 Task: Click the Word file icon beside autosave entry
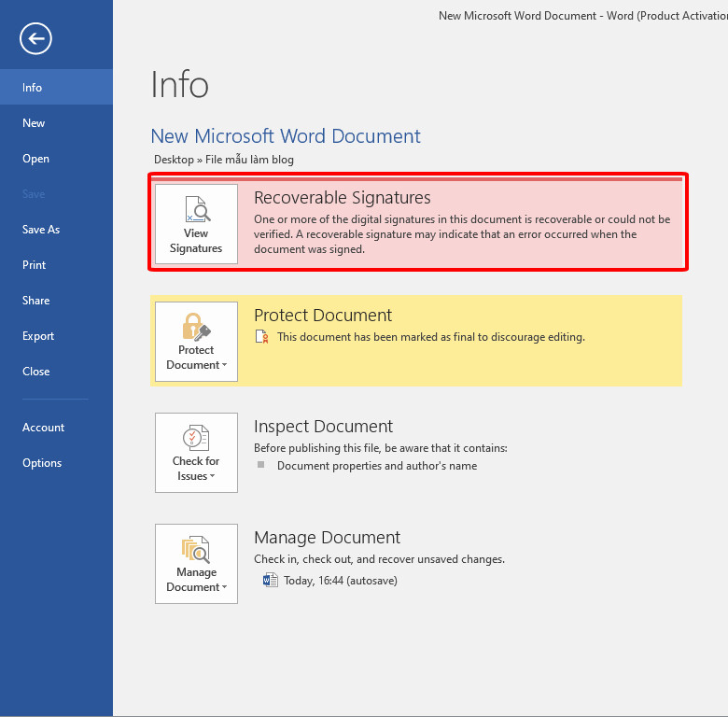tap(271, 580)
